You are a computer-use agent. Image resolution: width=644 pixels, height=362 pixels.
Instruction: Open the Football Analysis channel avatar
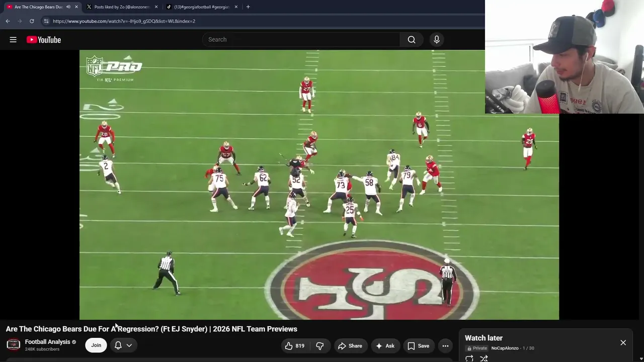[x=13, y=345]
